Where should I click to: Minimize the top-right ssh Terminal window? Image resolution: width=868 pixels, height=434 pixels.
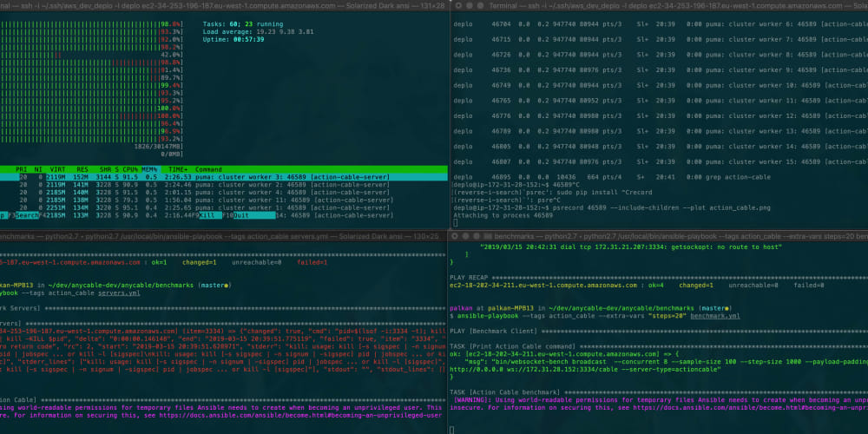coord(470,5)
